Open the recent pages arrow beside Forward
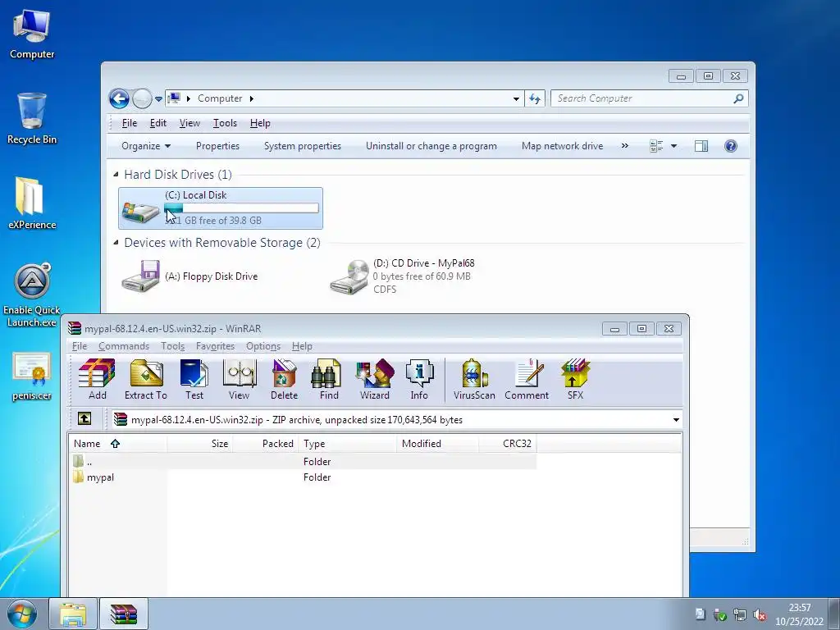Screen dimensions: 840x630 pos(158,99)
